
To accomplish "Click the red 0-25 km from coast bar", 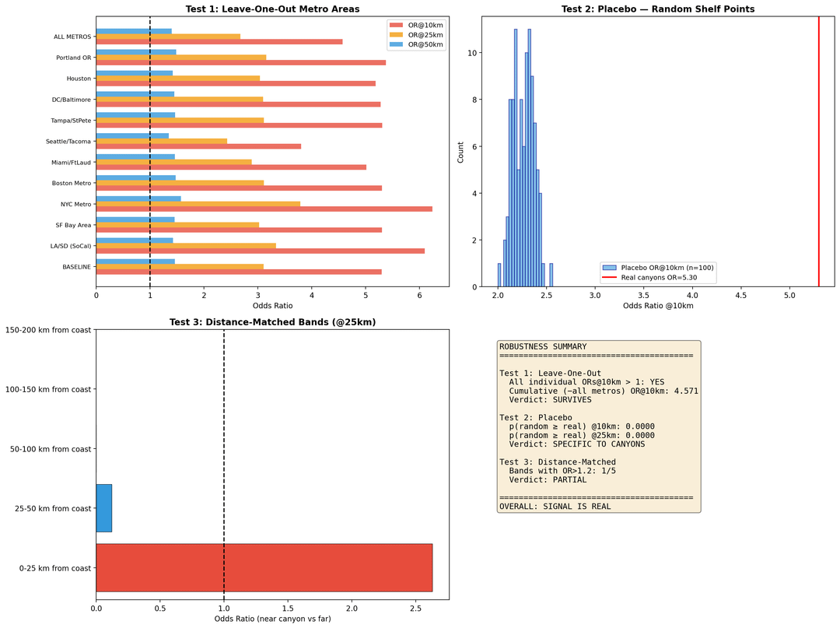I will coord(264,568).
